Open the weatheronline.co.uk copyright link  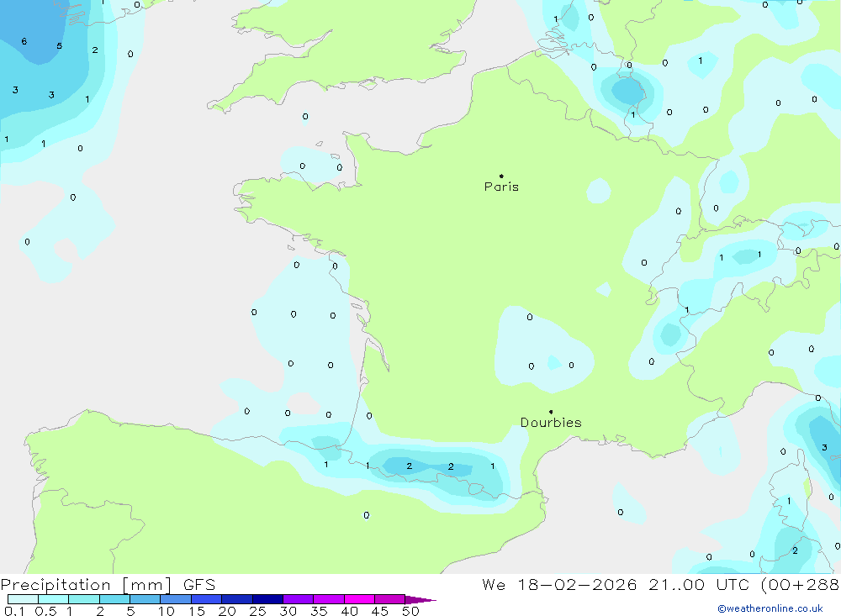(770, 608)
